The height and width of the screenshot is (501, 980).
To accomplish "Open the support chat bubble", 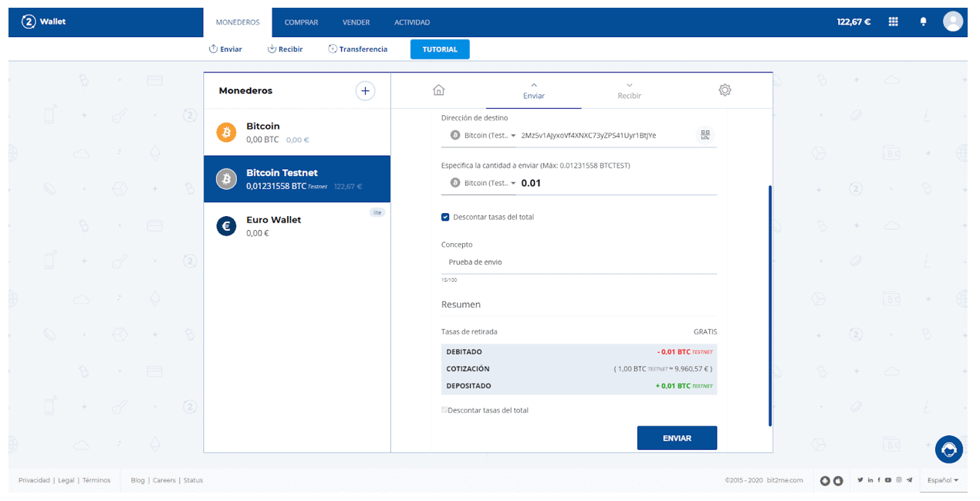I will pyautogui.click(x=948, y=449).
